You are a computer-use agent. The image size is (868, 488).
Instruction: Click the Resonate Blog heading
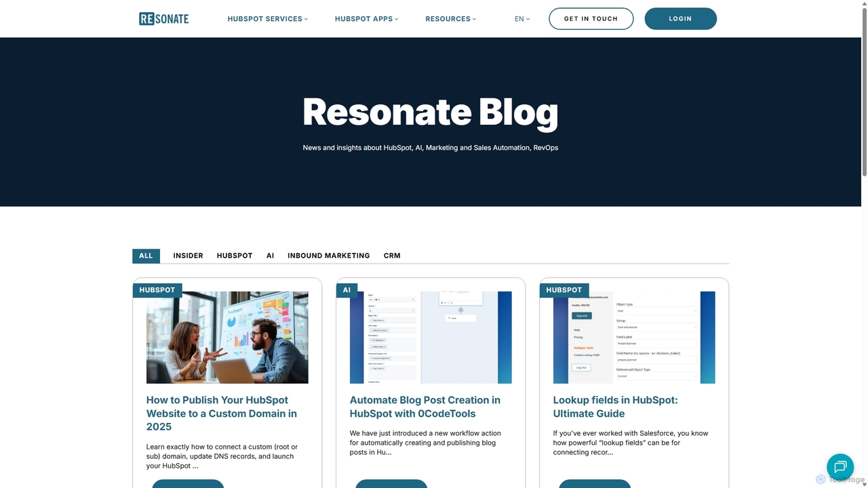(431, 112)
